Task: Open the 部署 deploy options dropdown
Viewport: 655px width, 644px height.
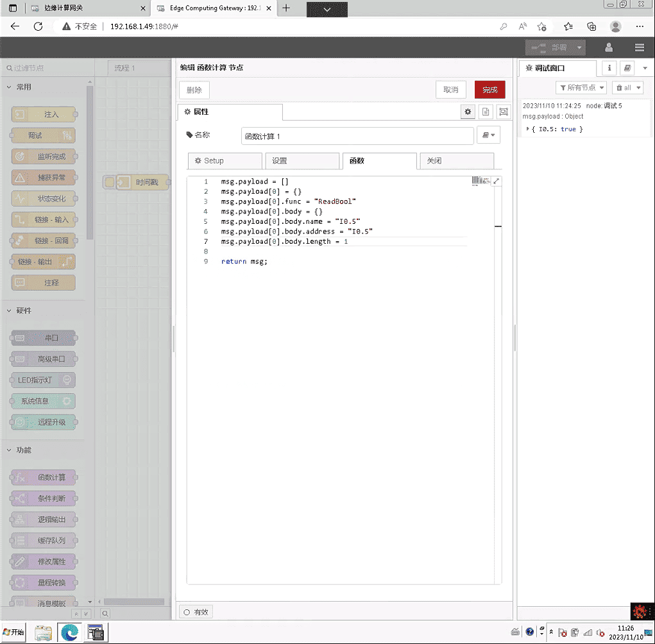Action: 578,47
